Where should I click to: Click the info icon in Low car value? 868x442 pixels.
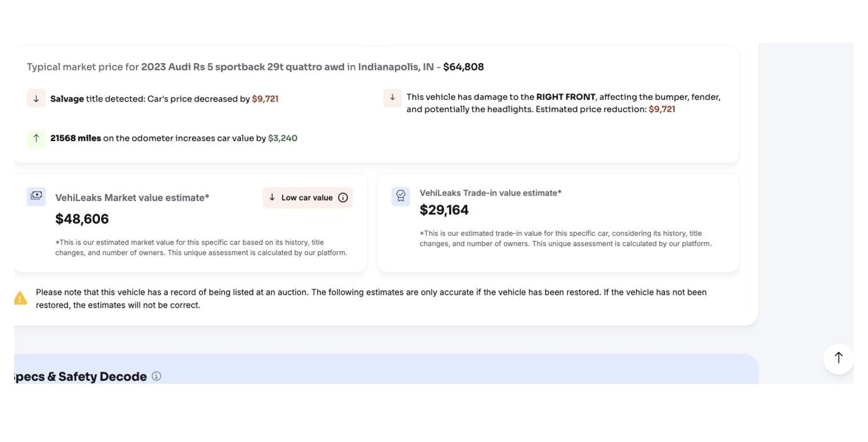pos(343,198)
